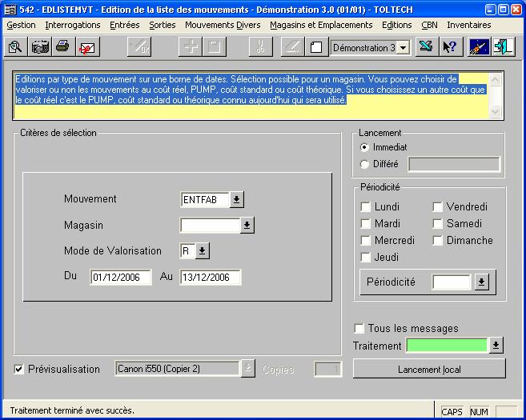
Task: Click the context help question mark icon
Action: pyautogui.click(x=449, y=47)
